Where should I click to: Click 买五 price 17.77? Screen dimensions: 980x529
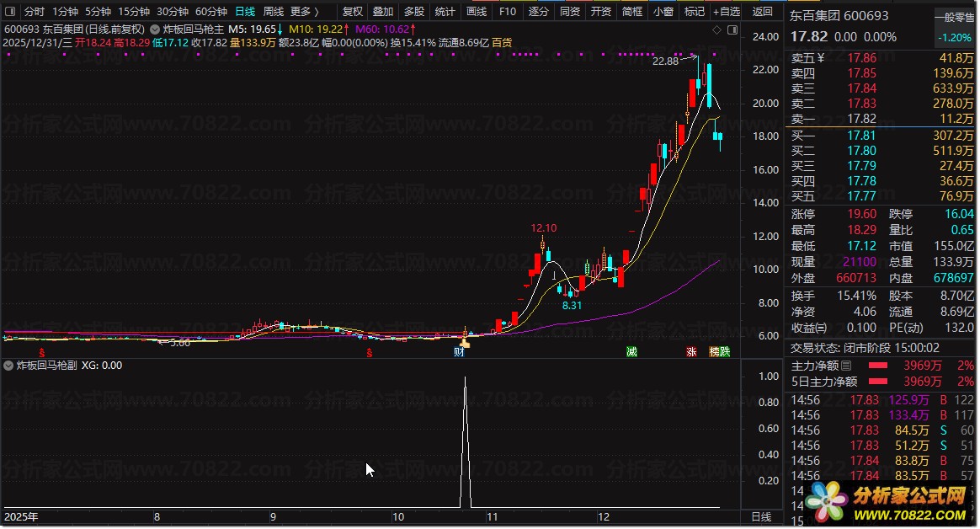pyautogui.click(x=862, y=196)
